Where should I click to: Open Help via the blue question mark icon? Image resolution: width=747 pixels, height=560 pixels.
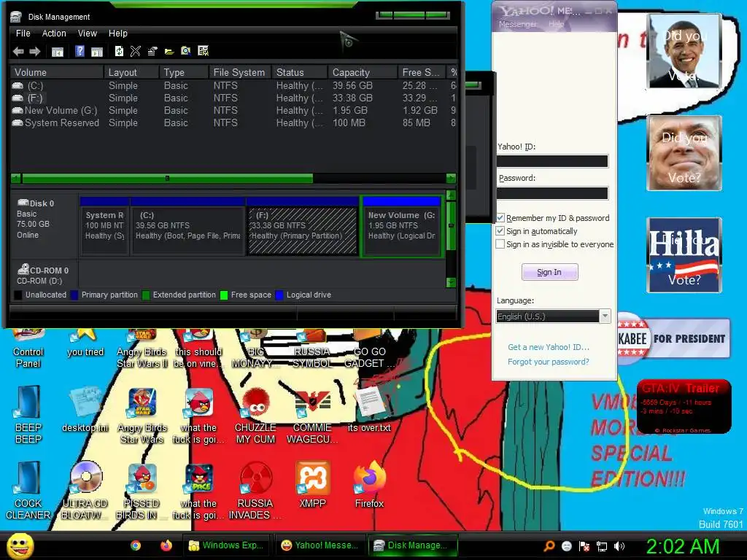point(80,51)
